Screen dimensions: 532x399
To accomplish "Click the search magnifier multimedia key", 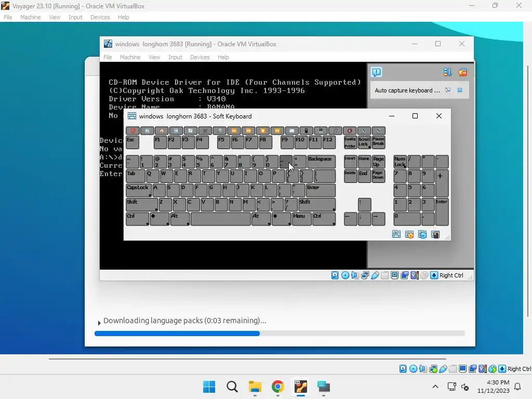I will click(x=220, y=130).
